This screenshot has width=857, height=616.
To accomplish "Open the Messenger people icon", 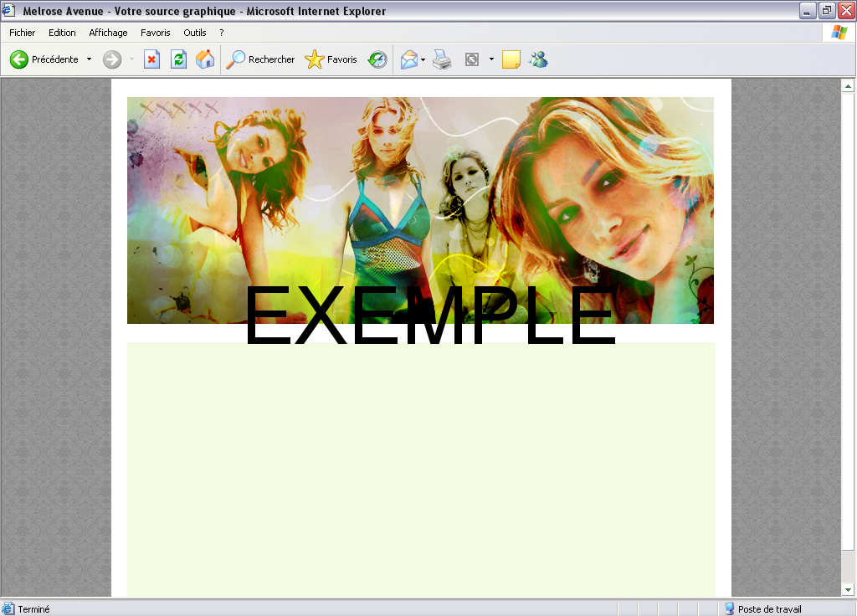I will (x=538, y=59).
